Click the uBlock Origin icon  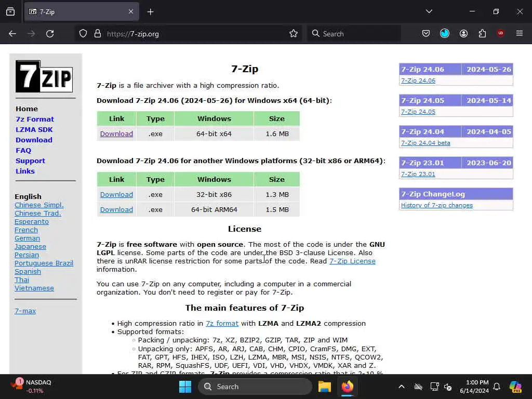coord(501,33)
